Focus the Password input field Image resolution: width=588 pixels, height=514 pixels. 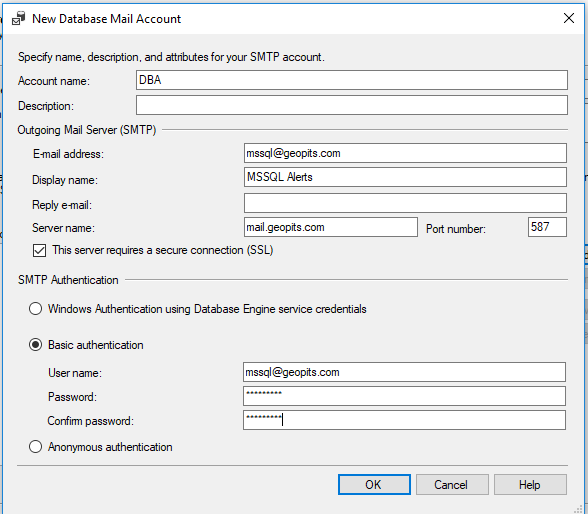404,396
